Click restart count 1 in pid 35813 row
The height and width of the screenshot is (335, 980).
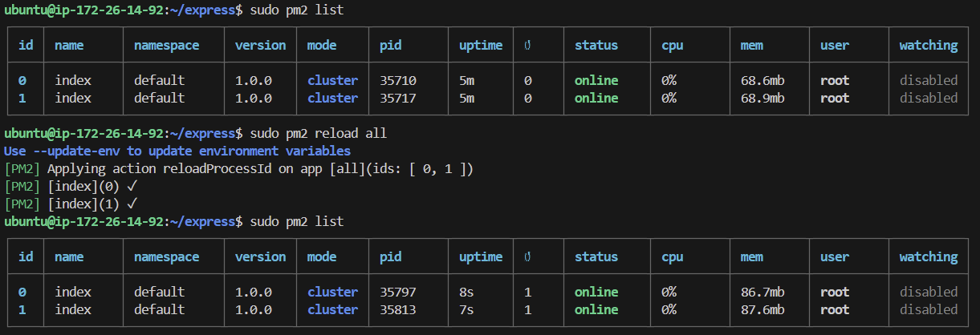pyautogui.click(x=527, y=309)
